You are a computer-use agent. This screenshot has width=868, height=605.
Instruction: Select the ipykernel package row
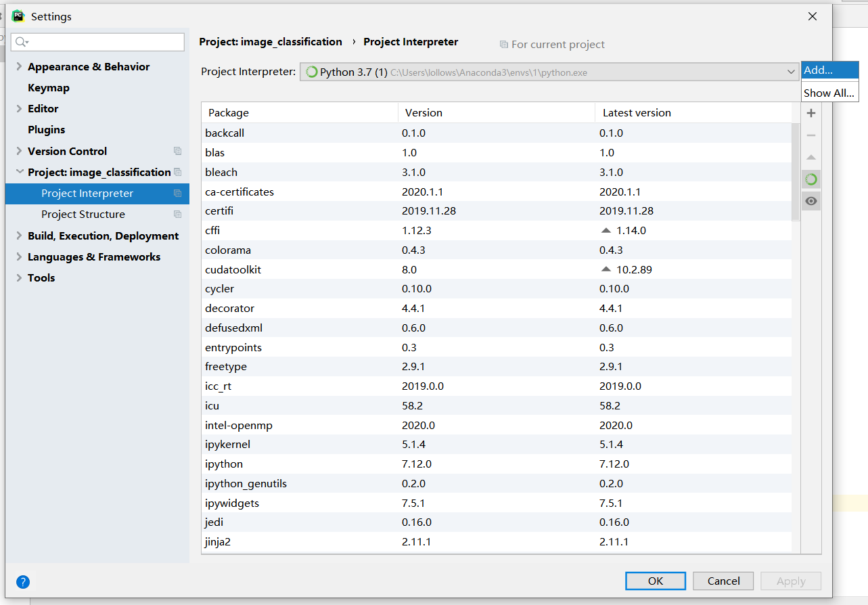(x=497, y=445)
